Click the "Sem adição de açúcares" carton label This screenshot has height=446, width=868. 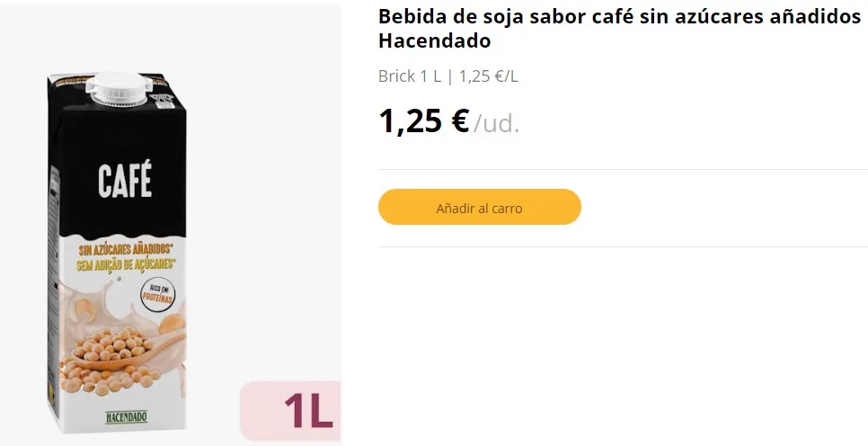pyautogui.click(x=125, y=264)
